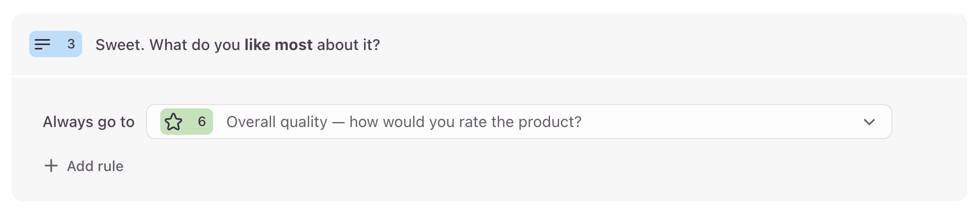
Task: Click the 'Add rule' text
Action: coord(95,166)
